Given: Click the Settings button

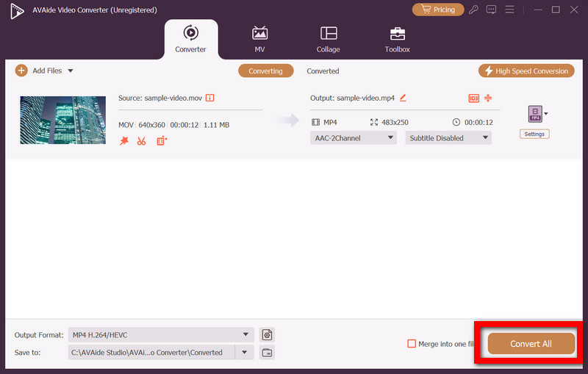Looking at the screenshot, I should pos(534,134).
